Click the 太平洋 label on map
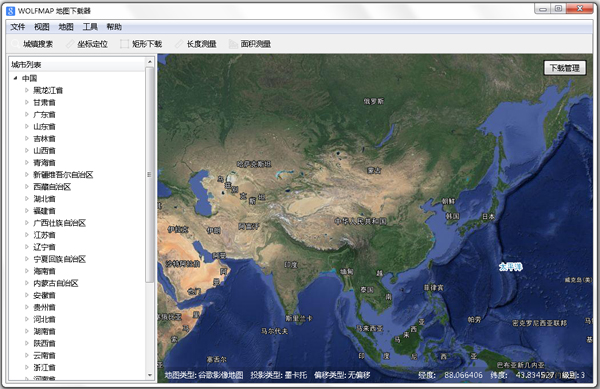The height and width of the screenshot is (389, 600). click(x=511, y=267)
